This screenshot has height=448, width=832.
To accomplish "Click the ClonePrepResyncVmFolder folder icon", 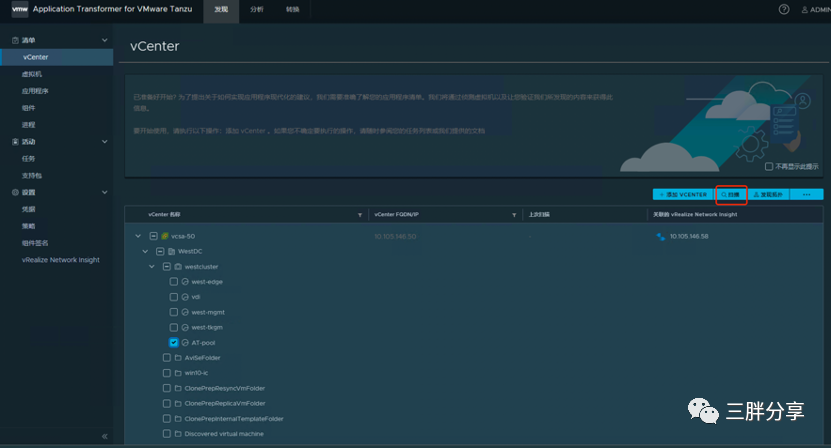I will point(178,389).
